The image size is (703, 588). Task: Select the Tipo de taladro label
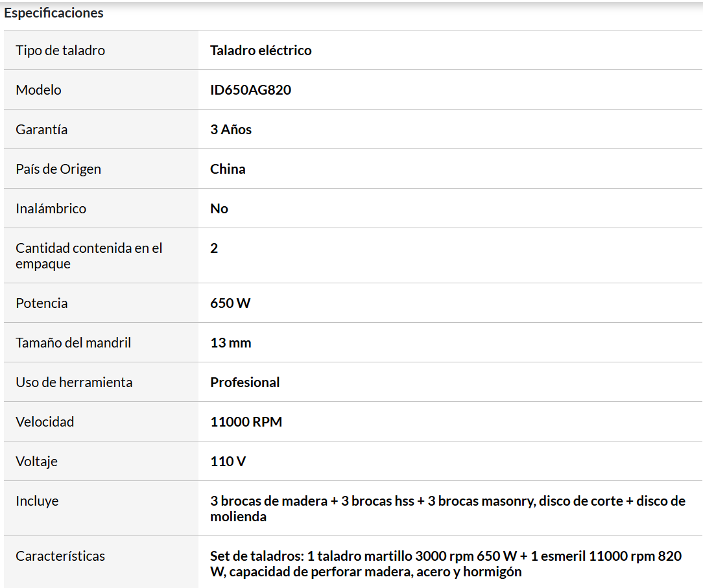[60, 50]
